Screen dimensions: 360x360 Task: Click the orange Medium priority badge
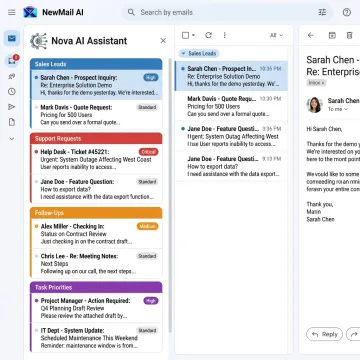point(147,226)
